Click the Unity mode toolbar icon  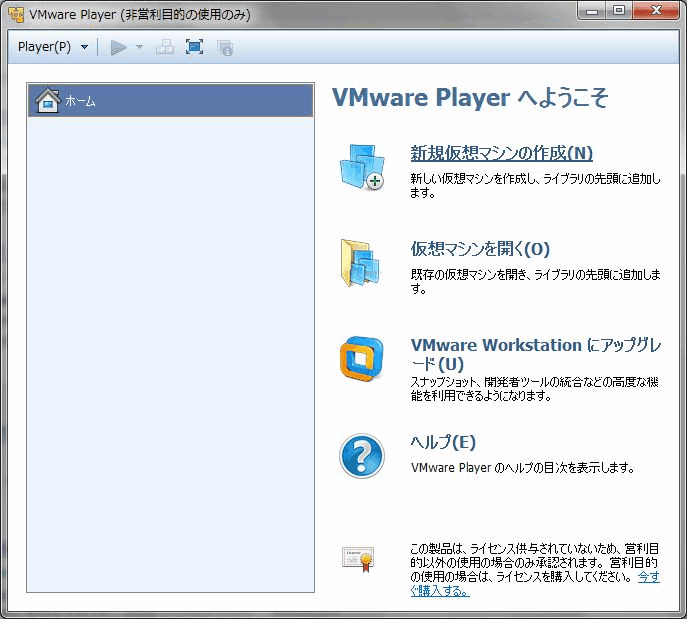coord(225,47)
